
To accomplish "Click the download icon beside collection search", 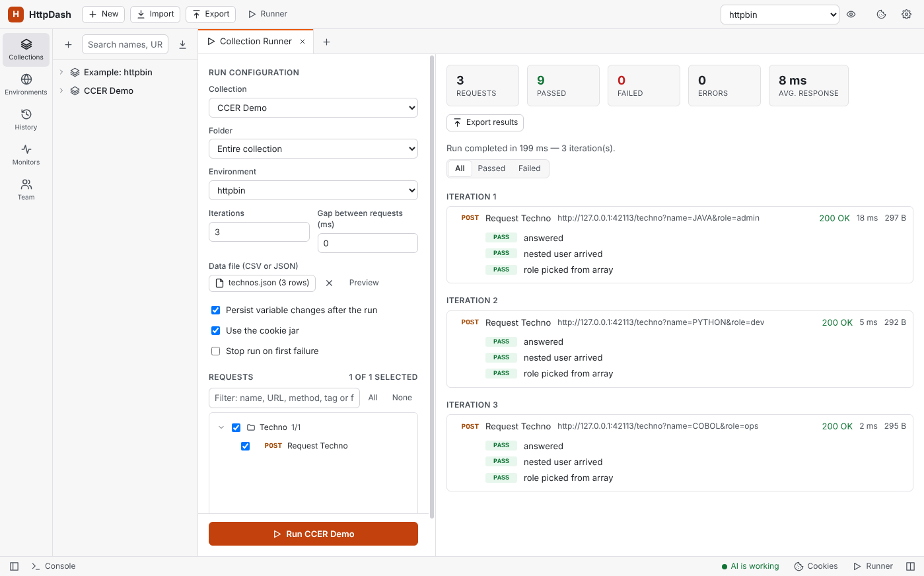I will (183, 44).
